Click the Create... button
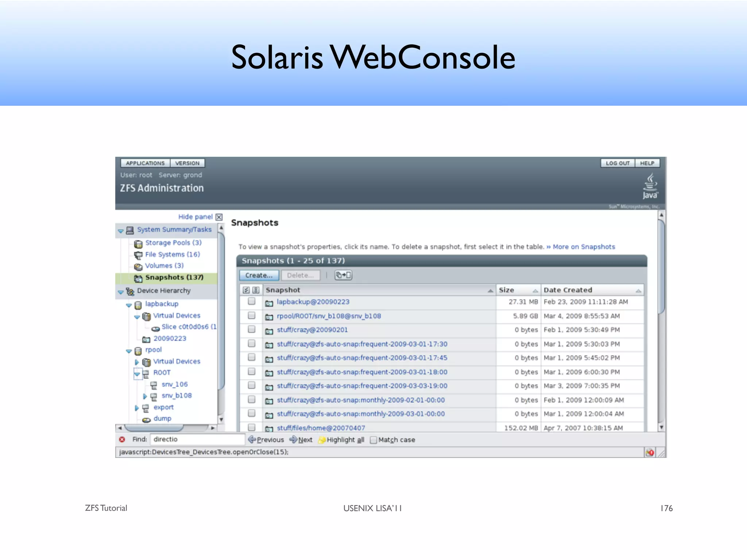The width and height of the screenshot is (747, 560). [x=259, y=276]
